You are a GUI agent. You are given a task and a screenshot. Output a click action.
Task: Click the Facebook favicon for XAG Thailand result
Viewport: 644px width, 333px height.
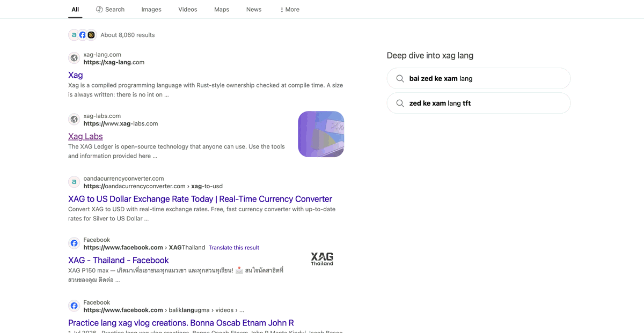74,243
